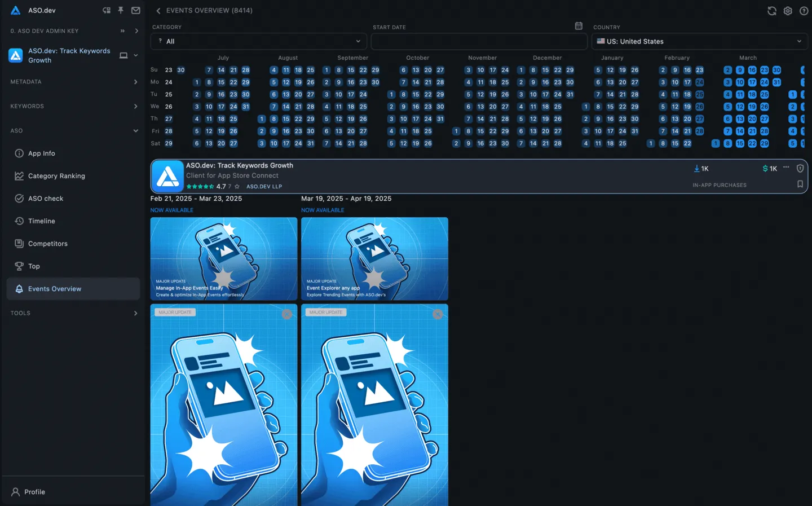Click the refresh icon in the top bar

(x=771, y=10)
